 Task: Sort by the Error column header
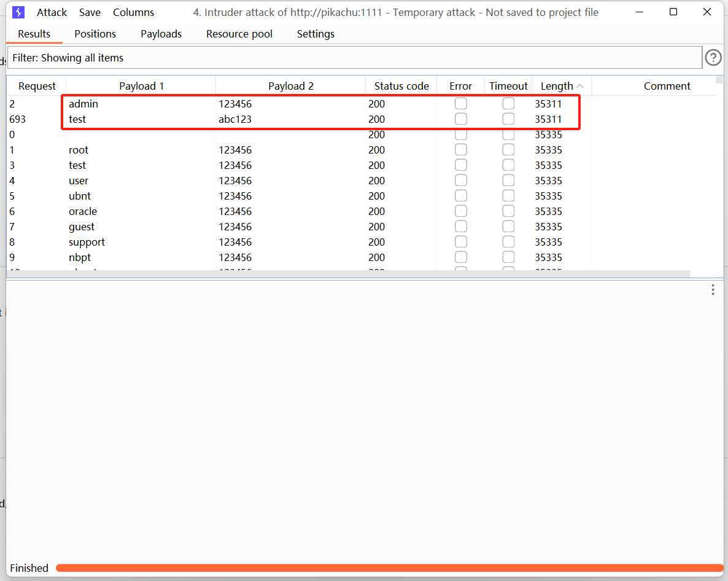460,86
